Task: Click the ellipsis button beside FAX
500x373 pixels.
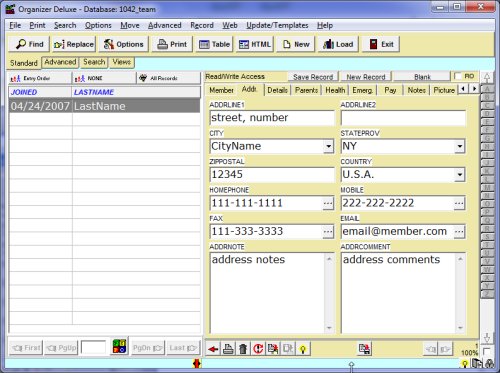Action: 328,231
